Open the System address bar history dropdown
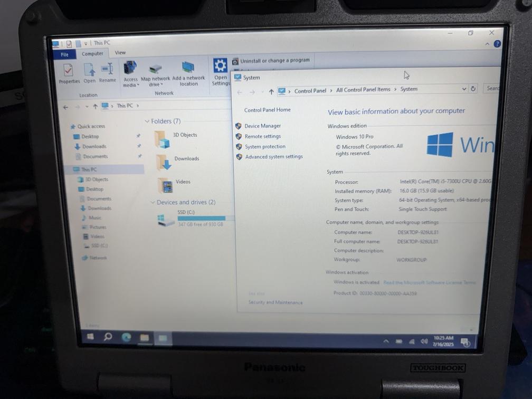The image size is (532, 399). (x=464, y=89)
